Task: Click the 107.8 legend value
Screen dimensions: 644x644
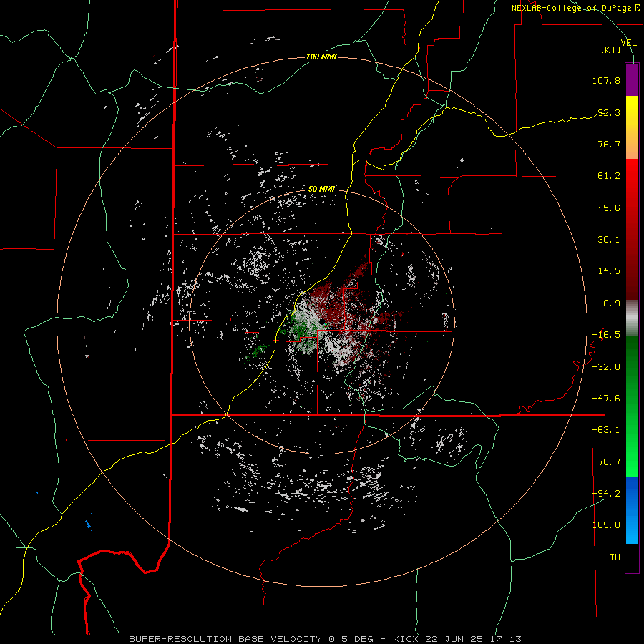Action: click(x=606, y=80)
